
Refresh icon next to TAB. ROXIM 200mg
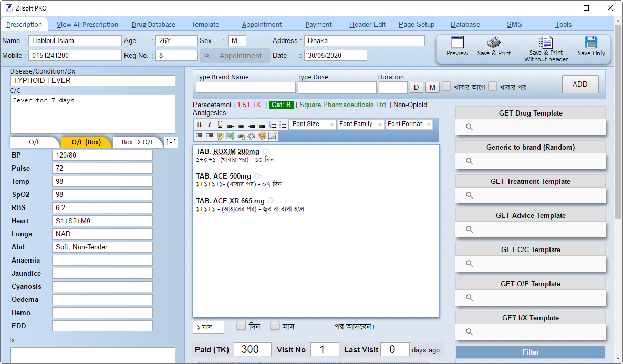[x=266, y=151]
